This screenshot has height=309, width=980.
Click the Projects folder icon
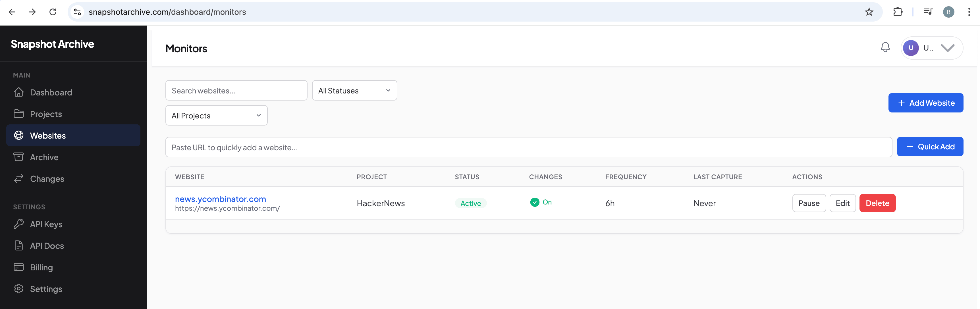pos(19,114)
